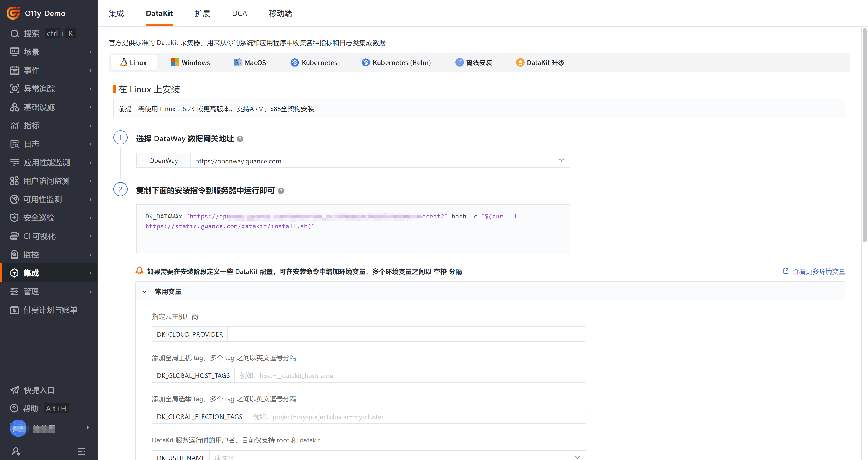868x460 pixels.
Task: Select the MacOS install tab
Action: pyautogui.click(x=250, y=63)
